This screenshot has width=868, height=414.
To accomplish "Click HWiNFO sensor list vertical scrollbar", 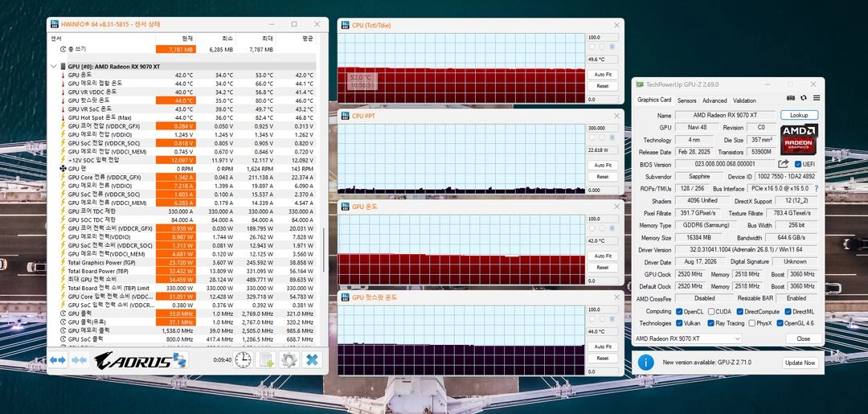I will click(324, 250).
